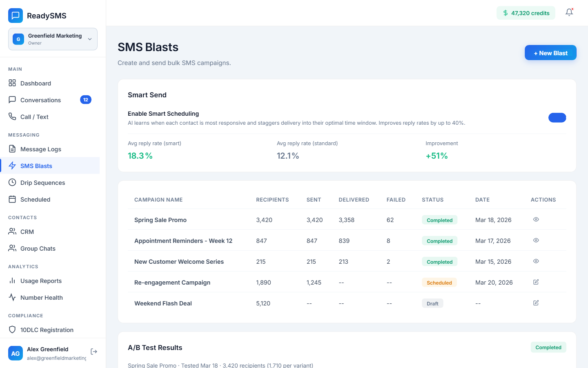
Task: Click the Recipients column header
Action: point(272,200)
